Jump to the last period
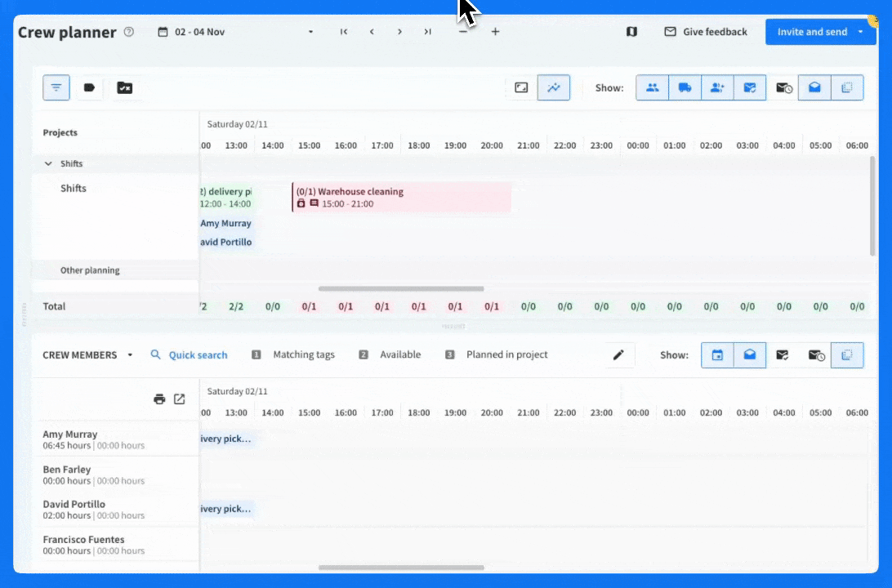 [428, 32]
